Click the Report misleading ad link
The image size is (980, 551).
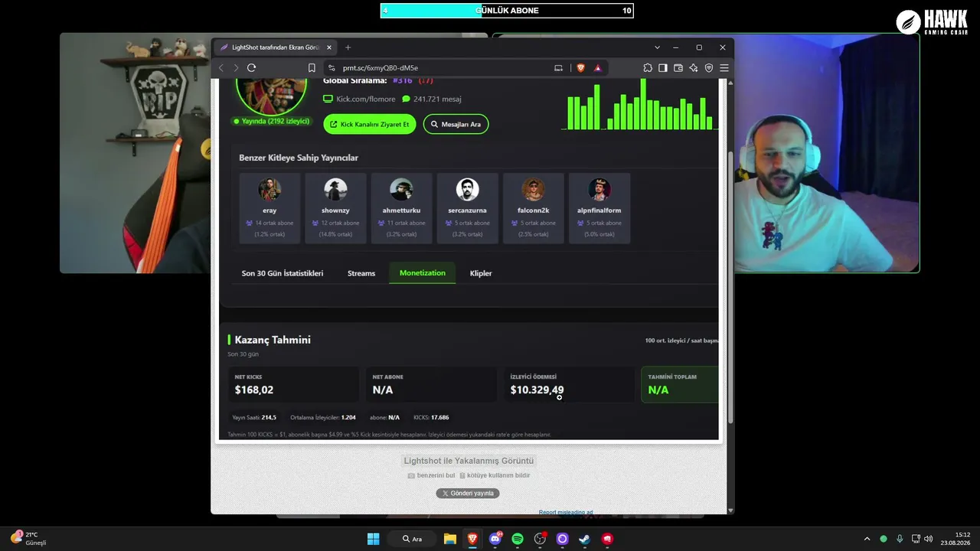tap(566, 512)
